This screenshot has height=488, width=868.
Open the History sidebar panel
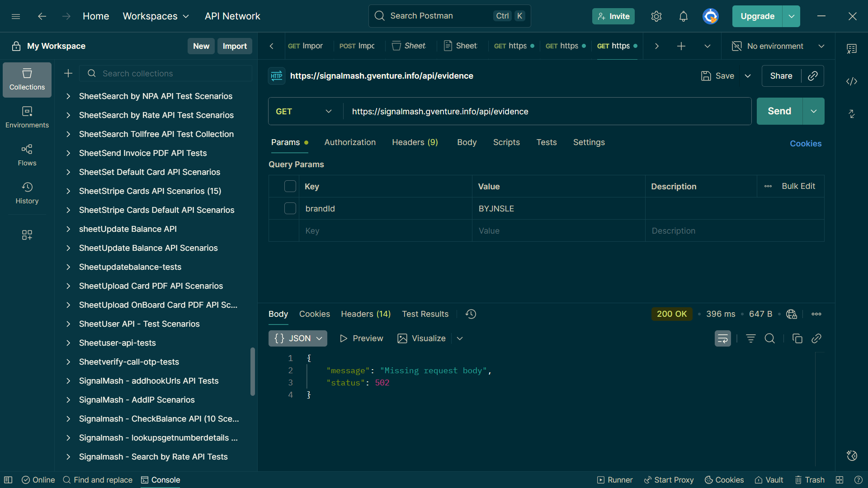pos(27,193)
